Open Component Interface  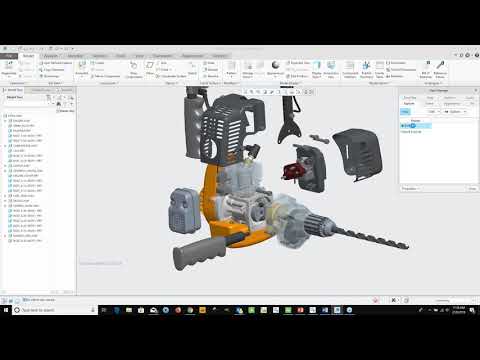[350, 69]
